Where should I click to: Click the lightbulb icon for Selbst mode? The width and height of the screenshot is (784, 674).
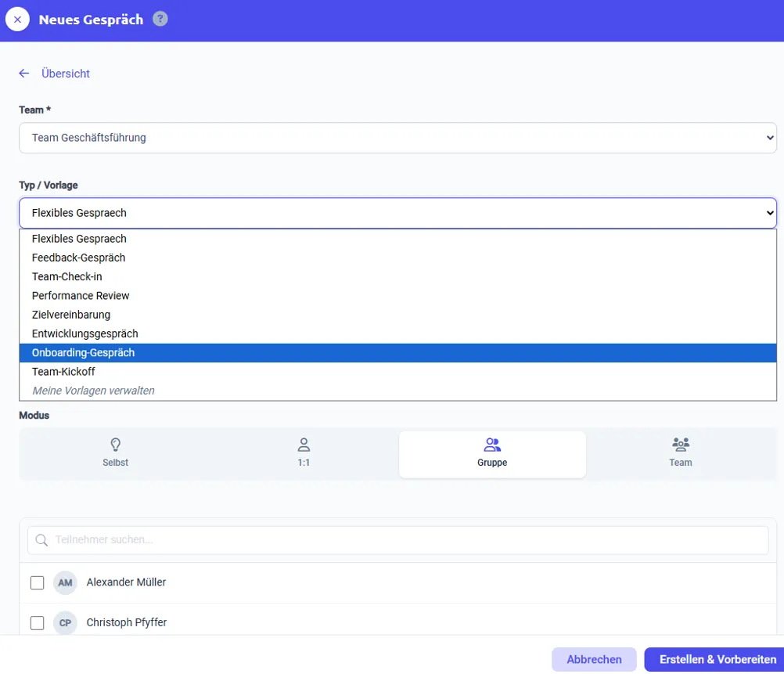click(116, 445)
